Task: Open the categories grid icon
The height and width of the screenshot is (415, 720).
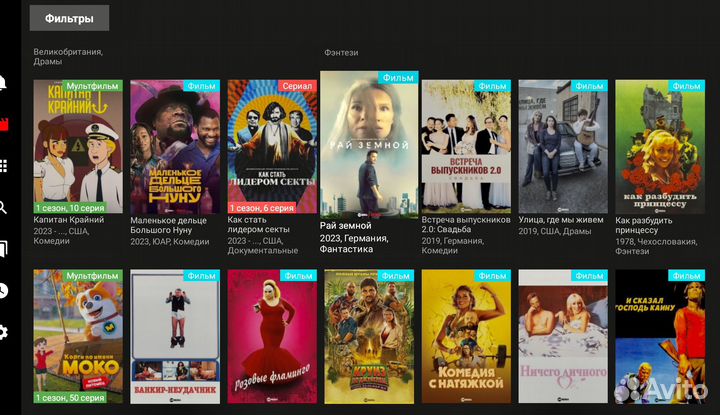Action: (x=3, y=166)
